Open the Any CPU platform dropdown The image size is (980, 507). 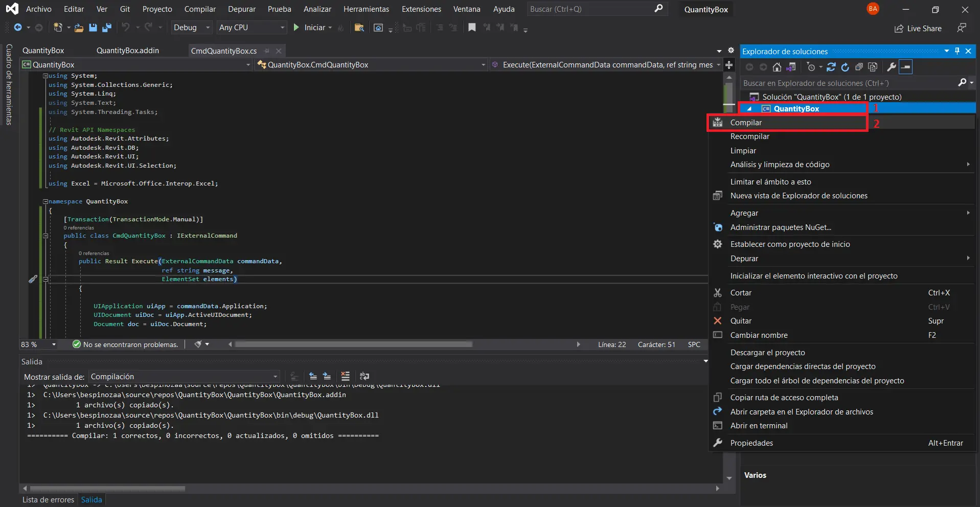pyautogui.click(x=252, y=28)
